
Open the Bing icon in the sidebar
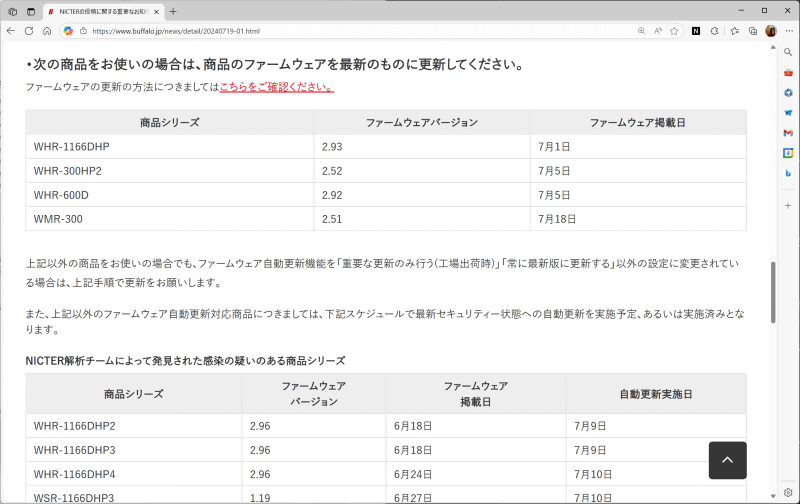[x=788, y=173]
